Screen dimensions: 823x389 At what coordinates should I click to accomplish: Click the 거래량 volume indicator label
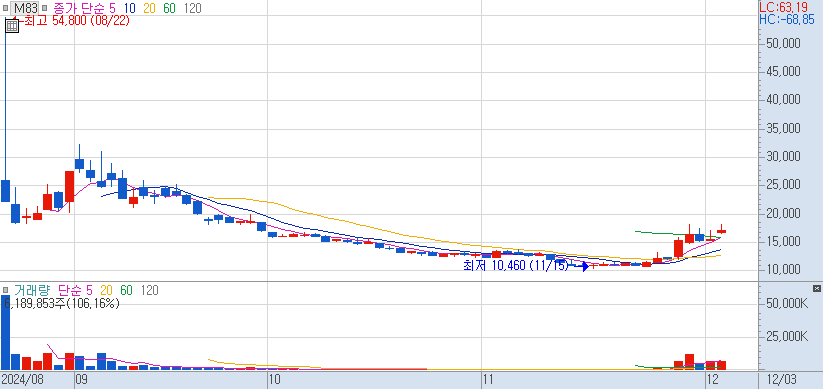33,290
